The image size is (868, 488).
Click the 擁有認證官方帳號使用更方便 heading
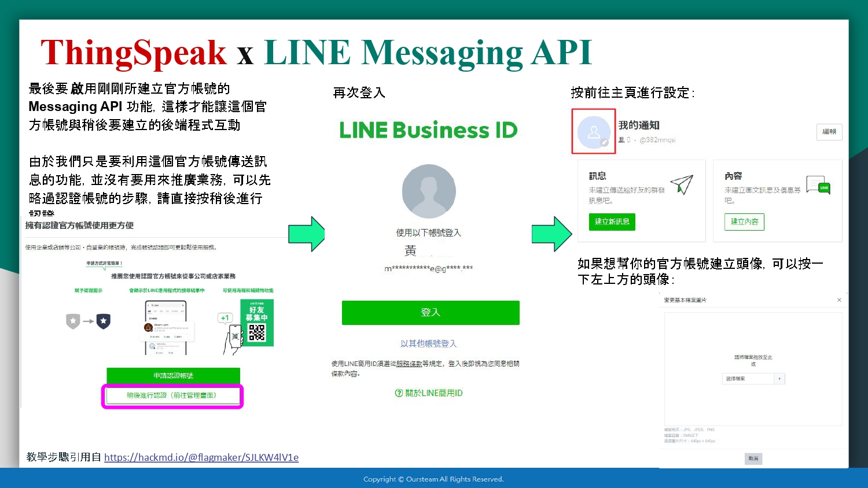79,225
